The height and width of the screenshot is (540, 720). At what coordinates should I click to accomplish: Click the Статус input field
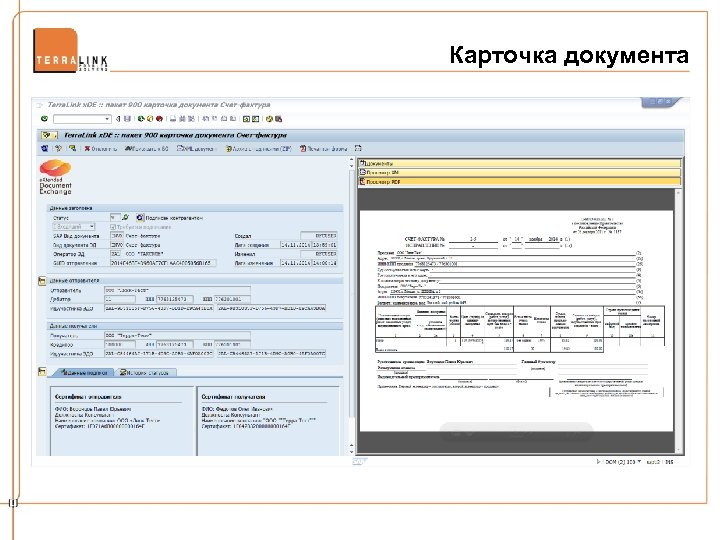point(115,218)
